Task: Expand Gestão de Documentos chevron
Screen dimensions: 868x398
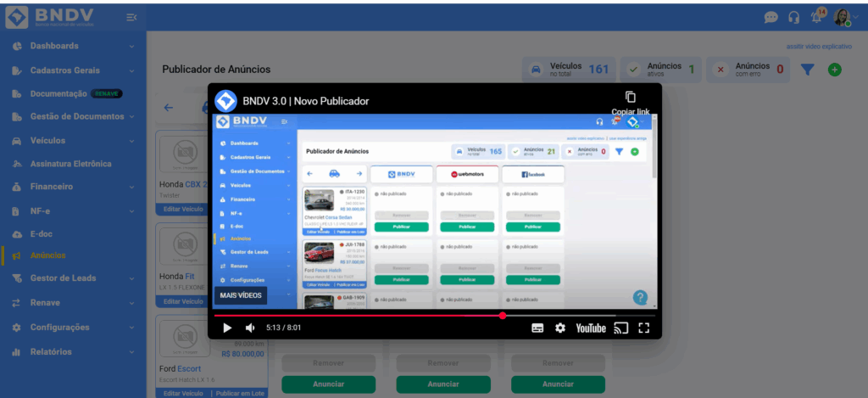Action: 131,117
